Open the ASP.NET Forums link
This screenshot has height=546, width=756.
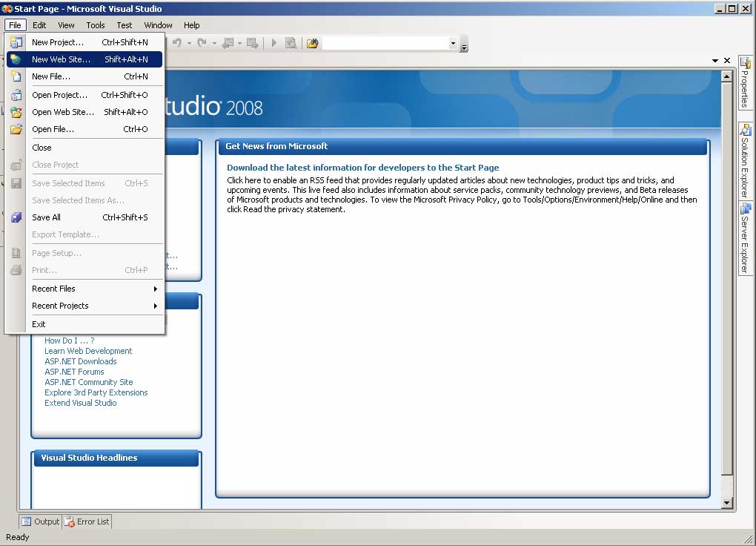point(74,372)
